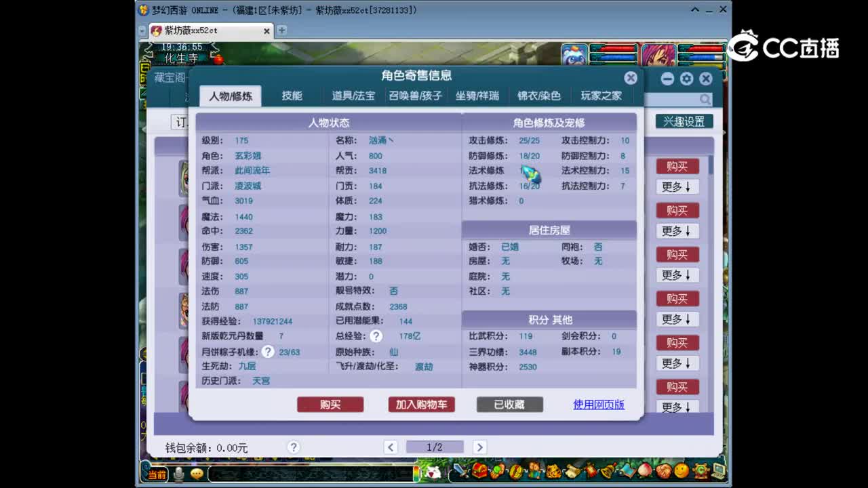Go to the next listing page arrow
The width and height of the screenshot is (868, 488).
[479, 447]
